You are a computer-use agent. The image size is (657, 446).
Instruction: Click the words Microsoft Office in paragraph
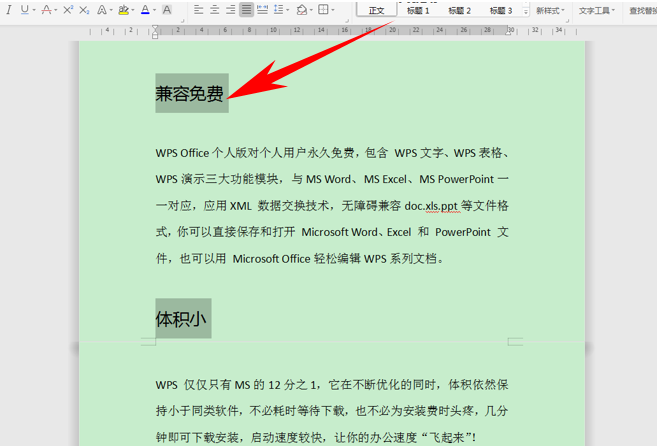[271, 259]
